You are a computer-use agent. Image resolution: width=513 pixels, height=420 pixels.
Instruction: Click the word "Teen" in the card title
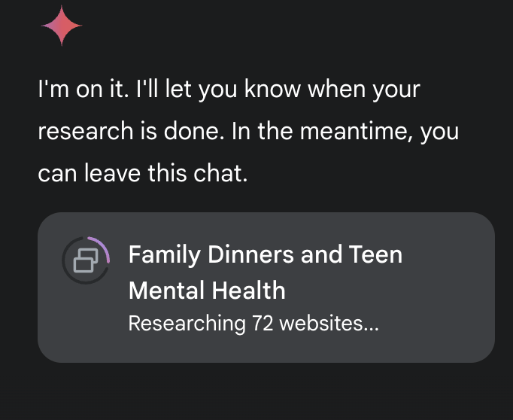pos(375,254)
